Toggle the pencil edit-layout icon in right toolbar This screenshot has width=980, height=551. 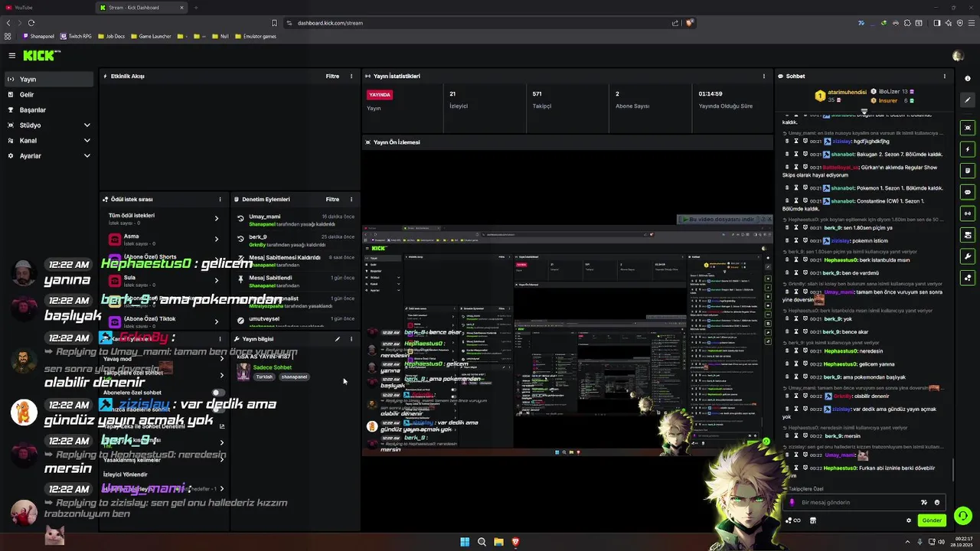click(x=968, y=100)
